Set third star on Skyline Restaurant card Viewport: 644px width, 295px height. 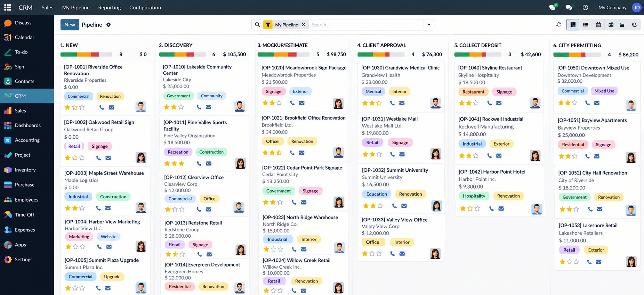[x=476, y=103]
